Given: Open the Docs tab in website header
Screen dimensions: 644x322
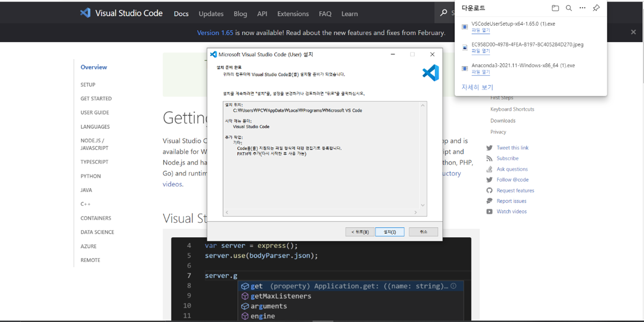Looking at the screenshot, I should (181, 14).
